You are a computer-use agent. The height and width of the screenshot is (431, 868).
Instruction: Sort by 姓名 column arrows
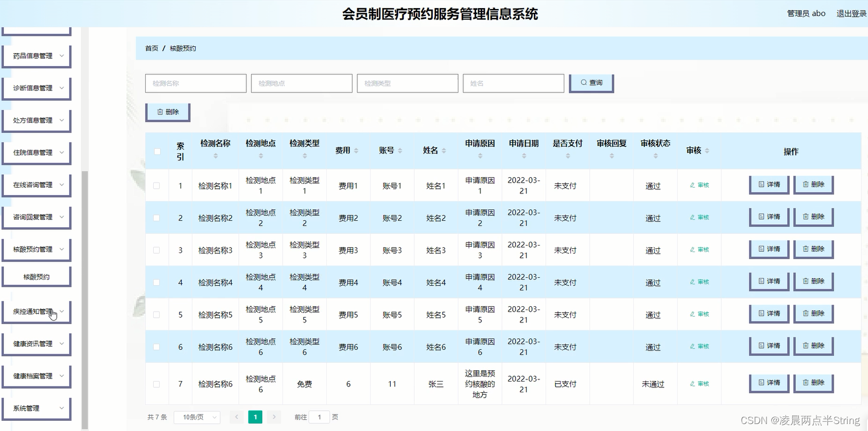click(444, 151)
